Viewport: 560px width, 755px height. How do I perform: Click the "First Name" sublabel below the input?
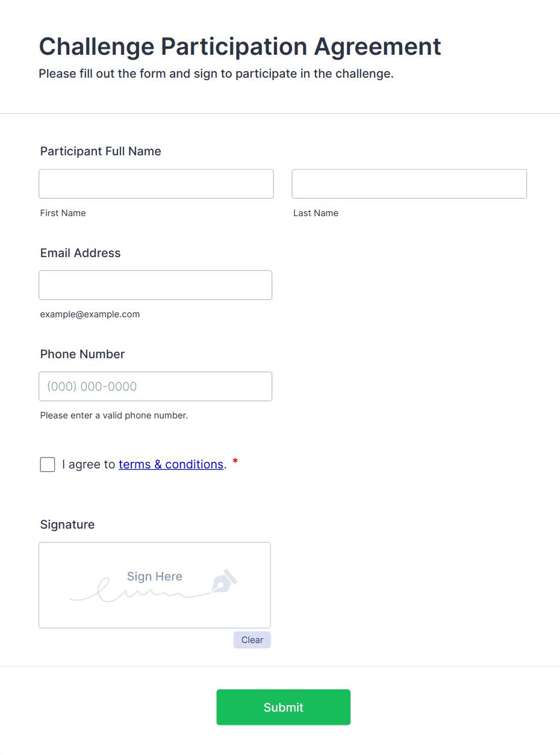63,213
